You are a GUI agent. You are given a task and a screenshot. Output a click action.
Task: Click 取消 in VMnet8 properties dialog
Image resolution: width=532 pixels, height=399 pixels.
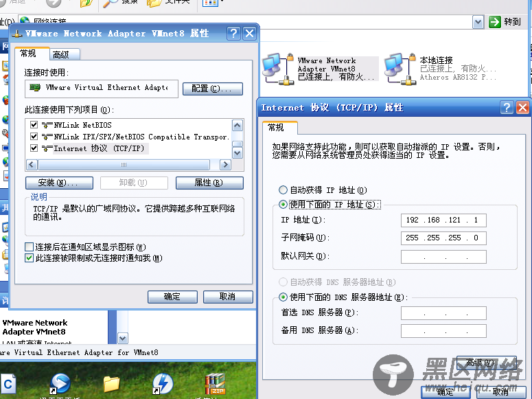point(228,297)
